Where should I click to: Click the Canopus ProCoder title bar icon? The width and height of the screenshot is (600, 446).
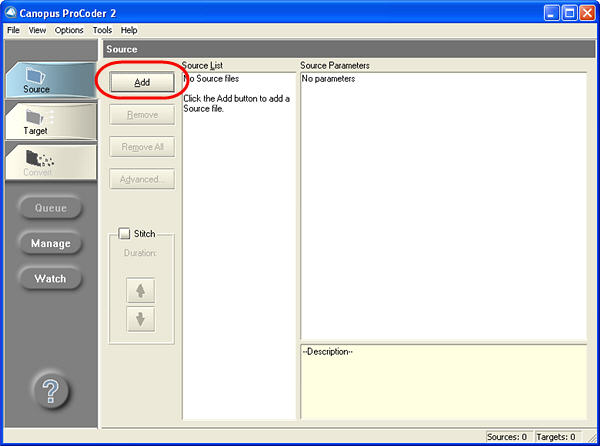(x=10, y=13)
